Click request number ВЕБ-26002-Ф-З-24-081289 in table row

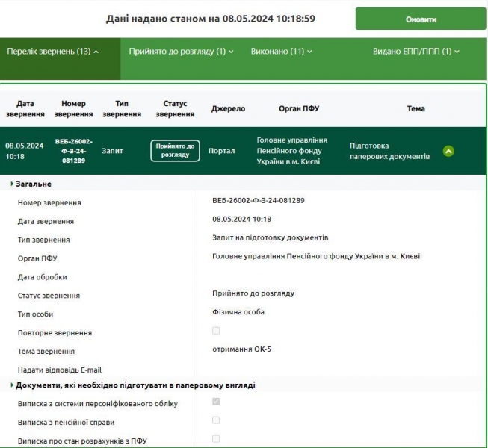73,151
